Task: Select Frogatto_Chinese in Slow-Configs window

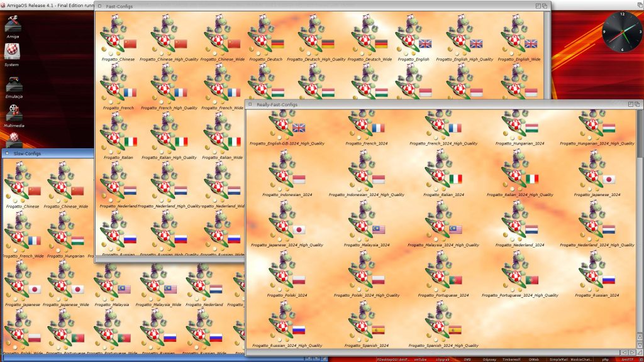Action: (23, 185)
